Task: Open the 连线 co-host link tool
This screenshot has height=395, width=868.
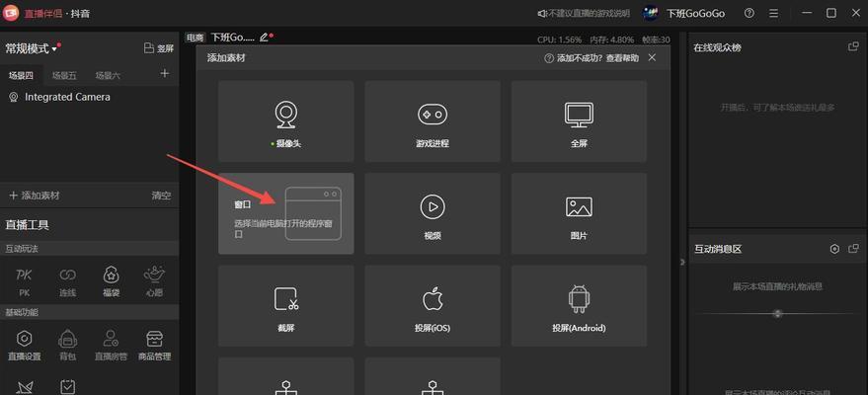Action: tap(67, 281)
